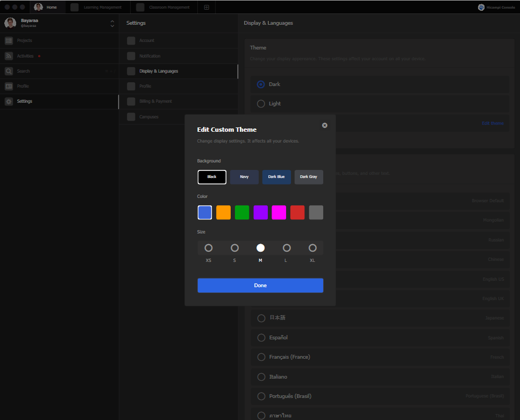Open a new workspace with the plus tab icon
The image size is (520, 420).
coord(206,7)
